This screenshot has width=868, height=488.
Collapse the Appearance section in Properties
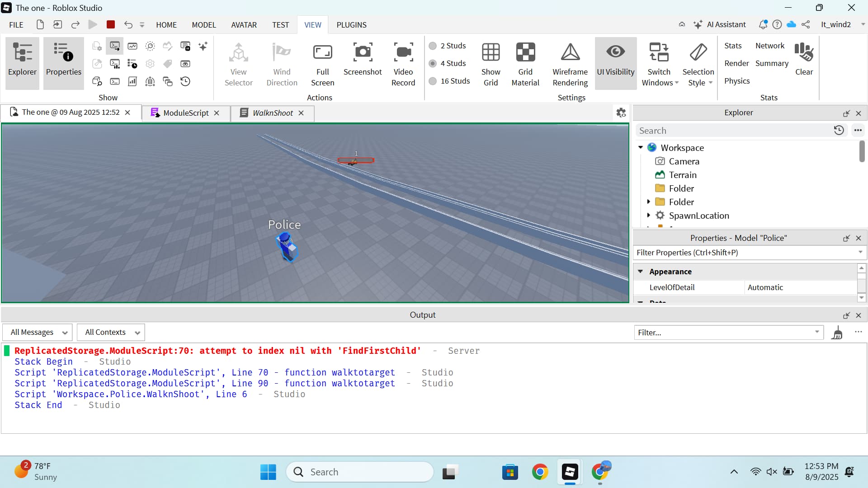tap(641, 272)
